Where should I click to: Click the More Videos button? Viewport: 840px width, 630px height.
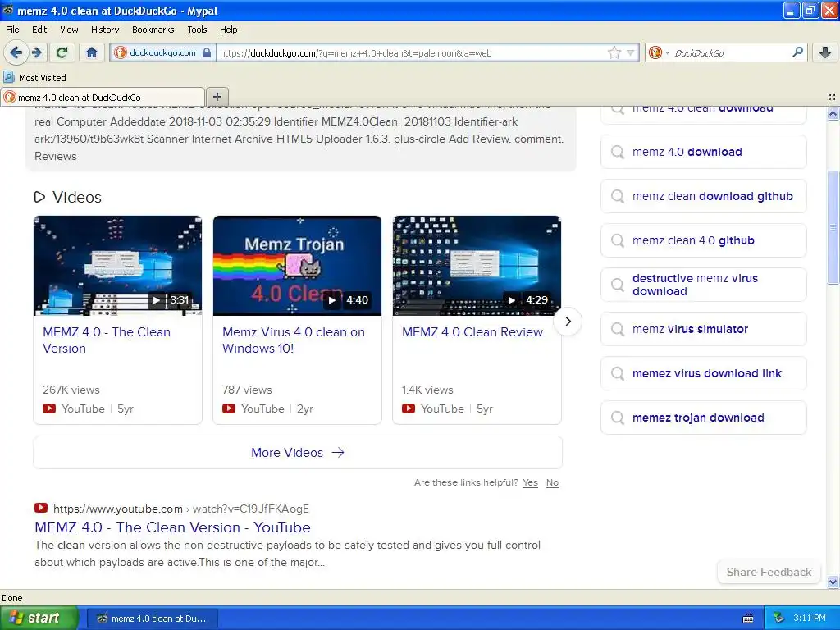(x=298, y=453)
